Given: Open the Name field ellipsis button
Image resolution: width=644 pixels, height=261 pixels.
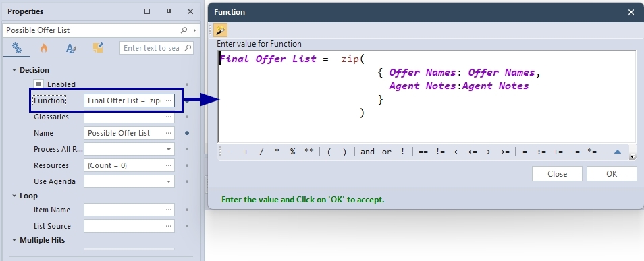Looking at the screenshot, I should [169, 133].
